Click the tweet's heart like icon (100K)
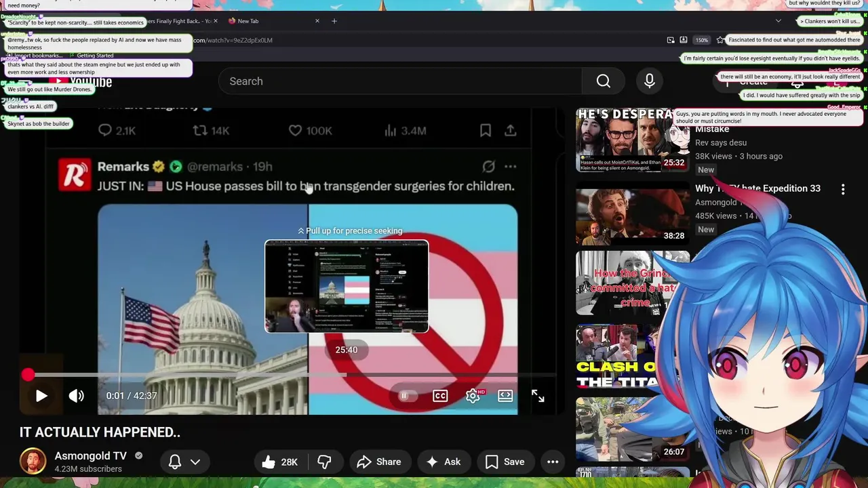 click(x=295, y=130)
